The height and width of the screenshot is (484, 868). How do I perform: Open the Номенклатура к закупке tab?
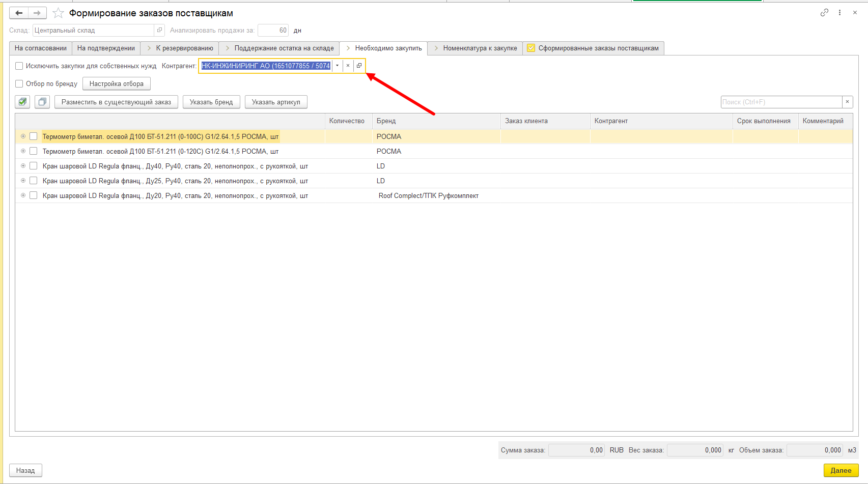point(475,48)
